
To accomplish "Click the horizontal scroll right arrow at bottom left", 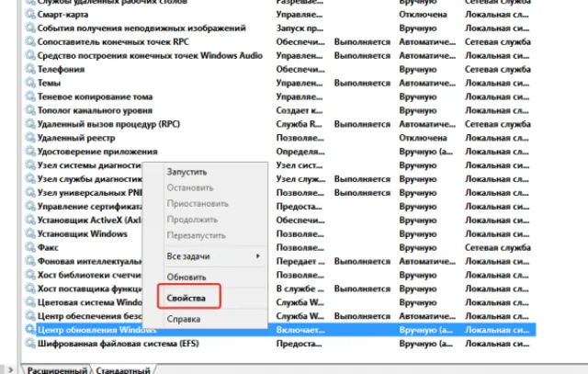I will point(10,370).
